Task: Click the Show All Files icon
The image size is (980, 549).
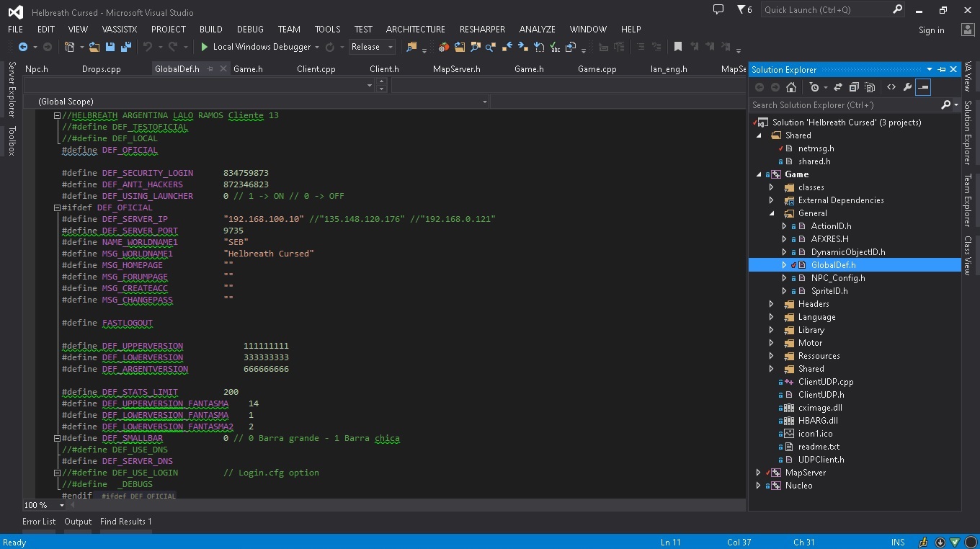Action: 870,87
